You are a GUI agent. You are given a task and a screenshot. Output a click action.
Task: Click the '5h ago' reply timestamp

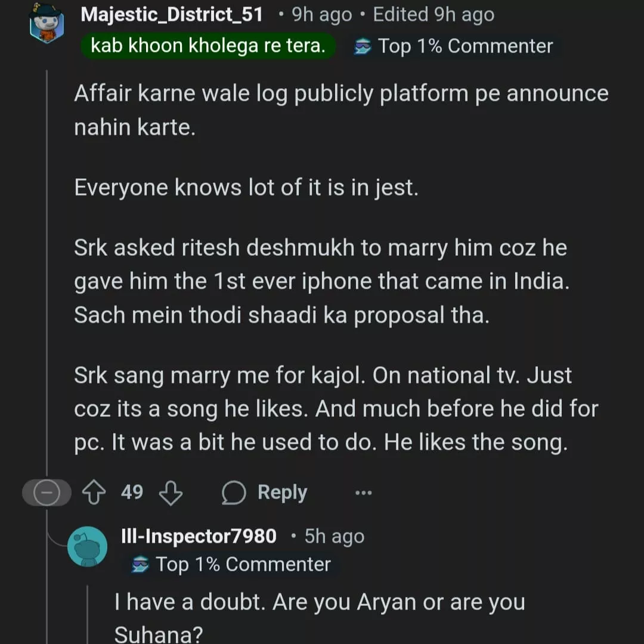(x=334, y=536)
